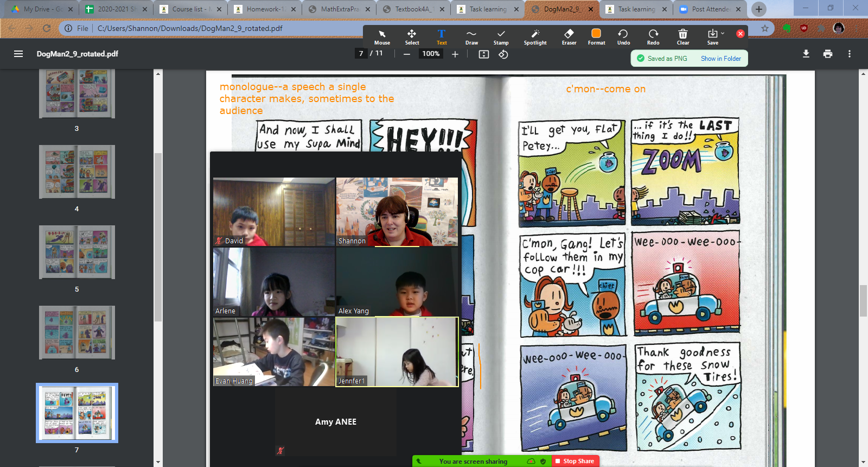Close the MathExtraPra tab

pos(367,9)
